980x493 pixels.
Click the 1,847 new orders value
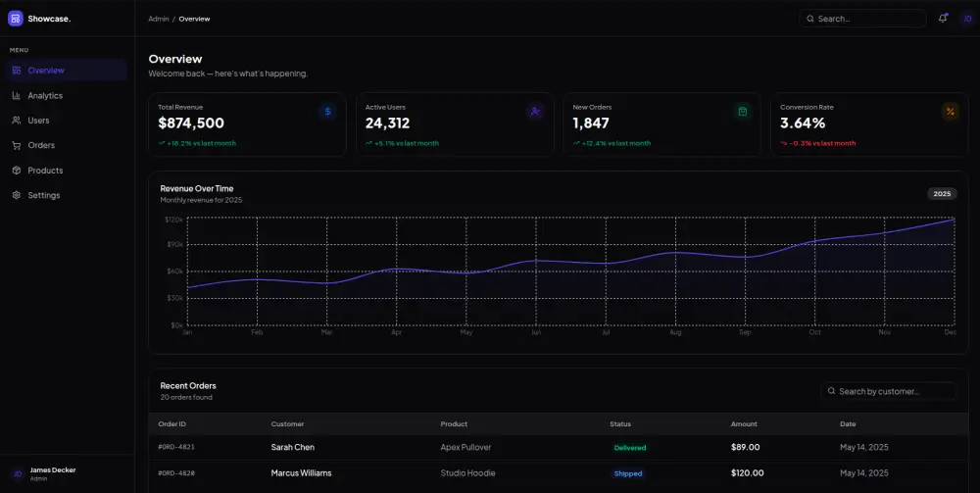[591, 123]
